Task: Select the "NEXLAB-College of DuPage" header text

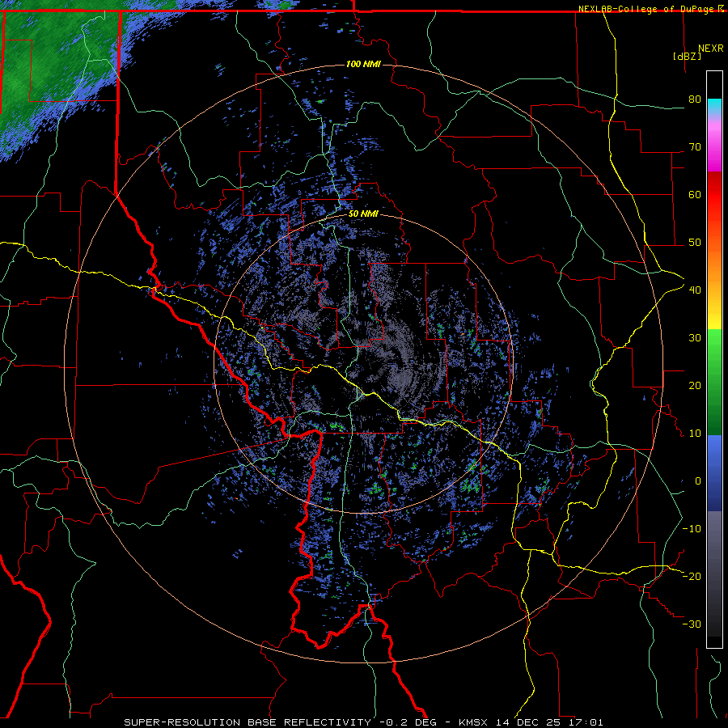Action: point(645,9)
